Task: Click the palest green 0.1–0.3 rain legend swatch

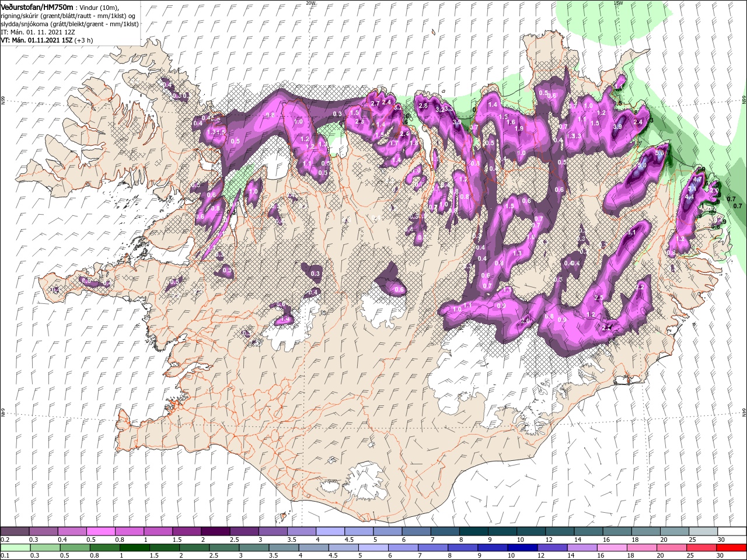Action: pos(15,548)
